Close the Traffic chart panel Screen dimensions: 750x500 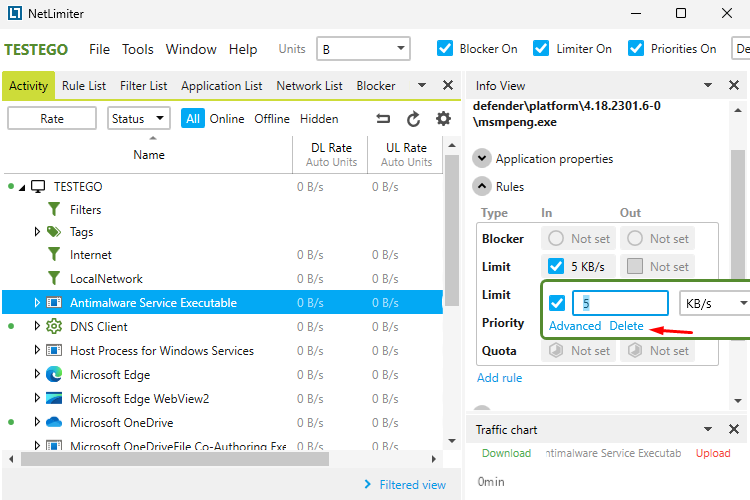coord(734,429)
